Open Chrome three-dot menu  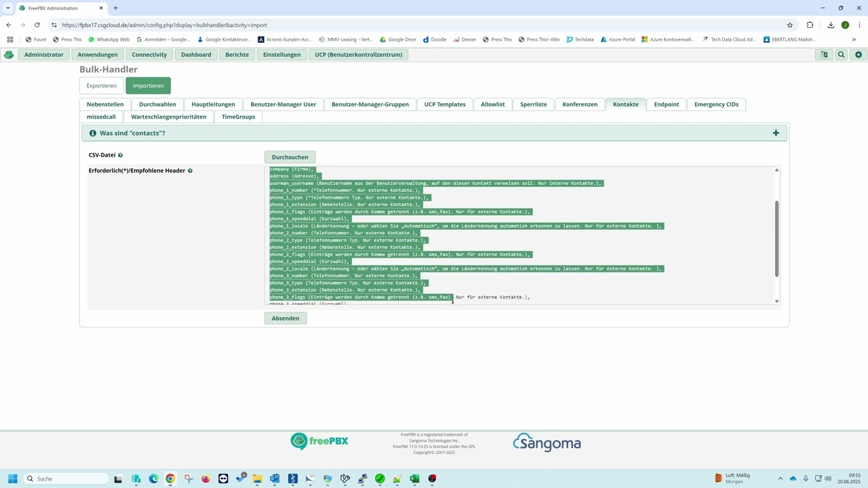pos(859,25)
